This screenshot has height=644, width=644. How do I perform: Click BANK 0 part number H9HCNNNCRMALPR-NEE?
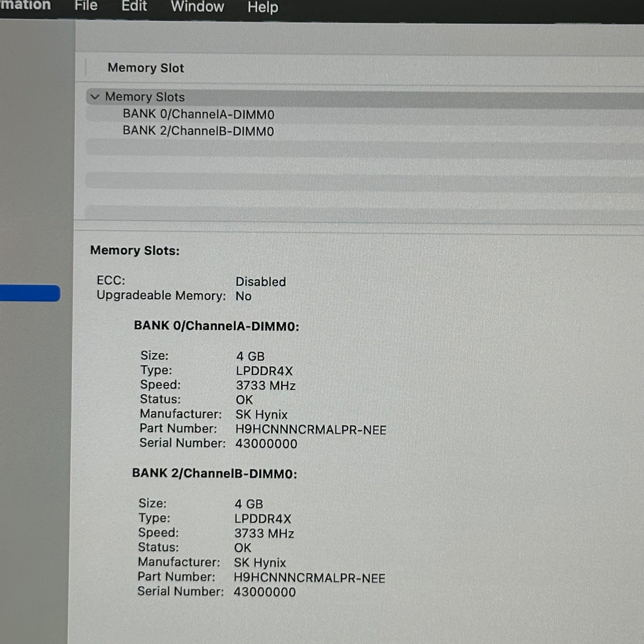(x=311, y=430)
